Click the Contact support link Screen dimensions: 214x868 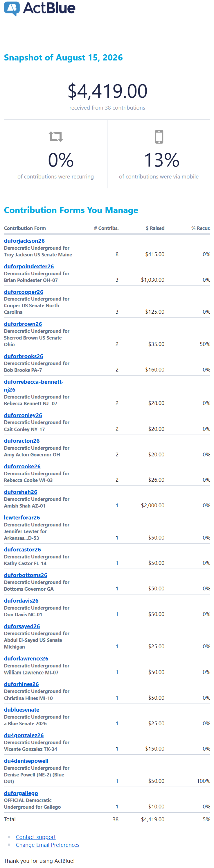tap(36, 837)
